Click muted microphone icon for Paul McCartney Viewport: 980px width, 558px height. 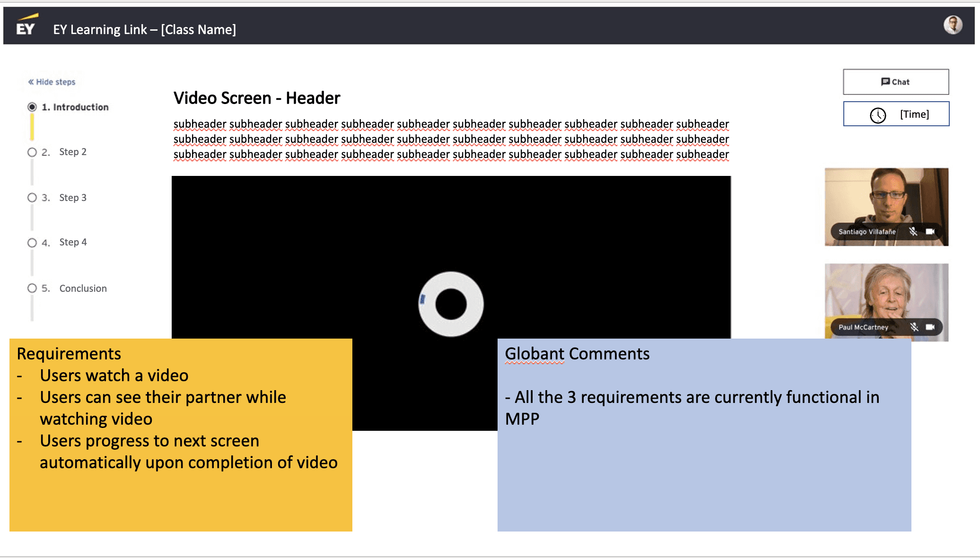coord(914,327)
